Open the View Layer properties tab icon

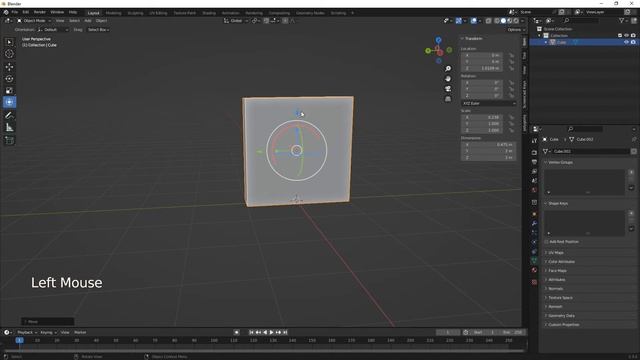tap(534, 171)
